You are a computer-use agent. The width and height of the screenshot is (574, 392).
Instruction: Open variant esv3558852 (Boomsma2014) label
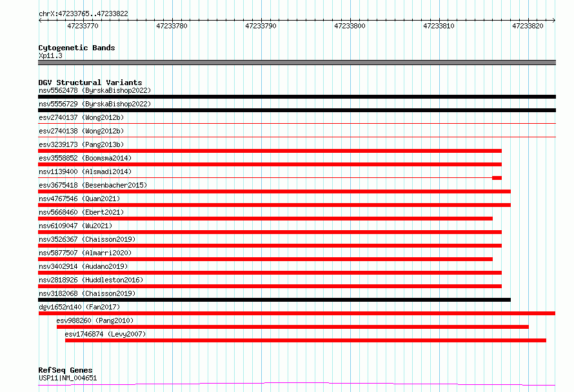pyautogui.click(x=85, y=158)
